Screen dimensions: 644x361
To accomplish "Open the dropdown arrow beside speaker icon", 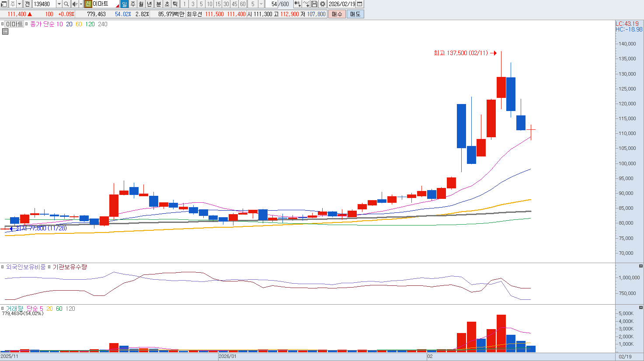I will [81, 4].
